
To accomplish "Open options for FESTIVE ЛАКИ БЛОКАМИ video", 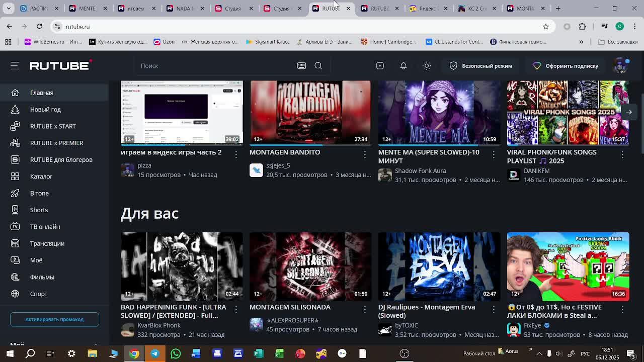I will [622, 310].
